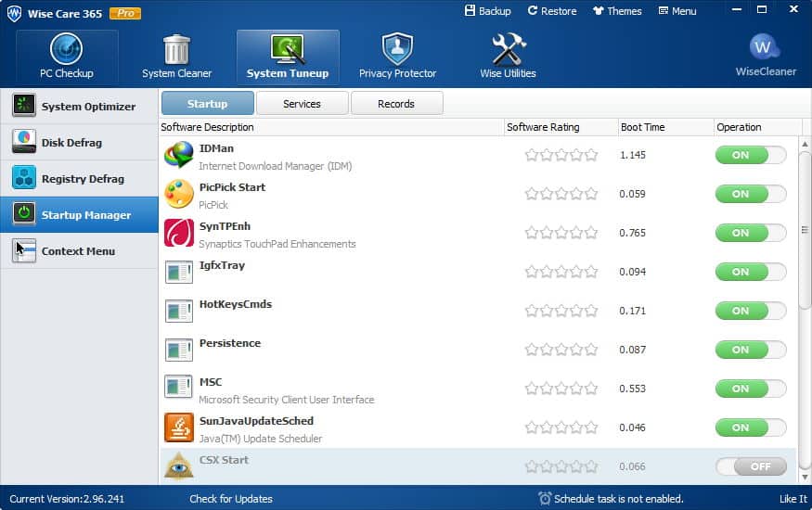Open the Wise Utilities tools icon
812x510 pixels.
pos(508,49)
